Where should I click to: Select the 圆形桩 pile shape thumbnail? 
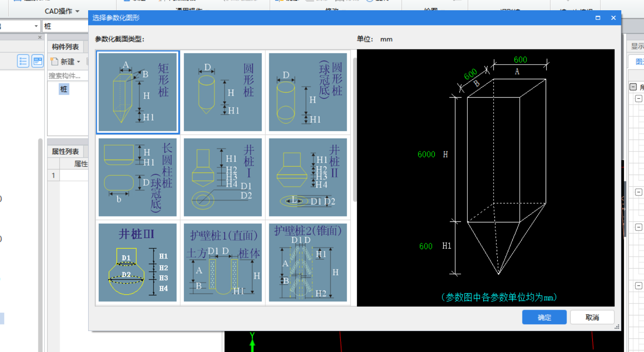[x=223, y=92]
